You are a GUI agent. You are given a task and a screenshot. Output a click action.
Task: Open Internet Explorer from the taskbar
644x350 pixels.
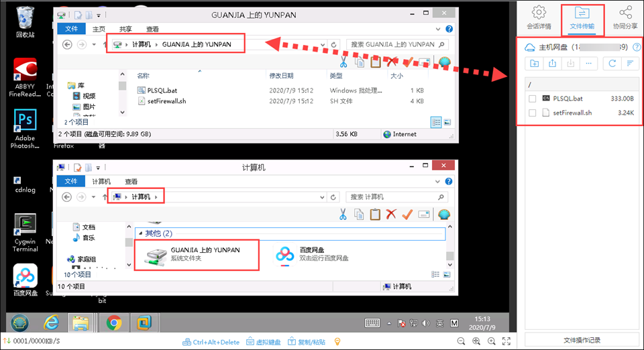tap(52, 323)
